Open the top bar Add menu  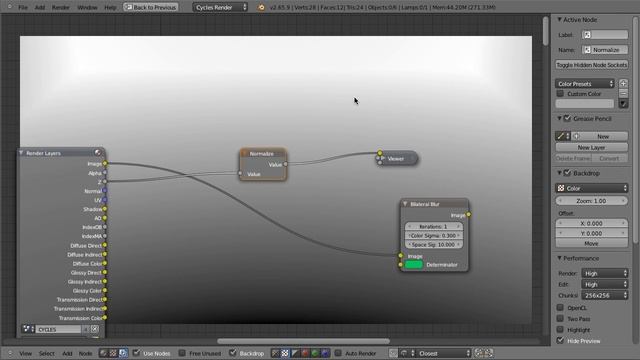tap(40, 7)
